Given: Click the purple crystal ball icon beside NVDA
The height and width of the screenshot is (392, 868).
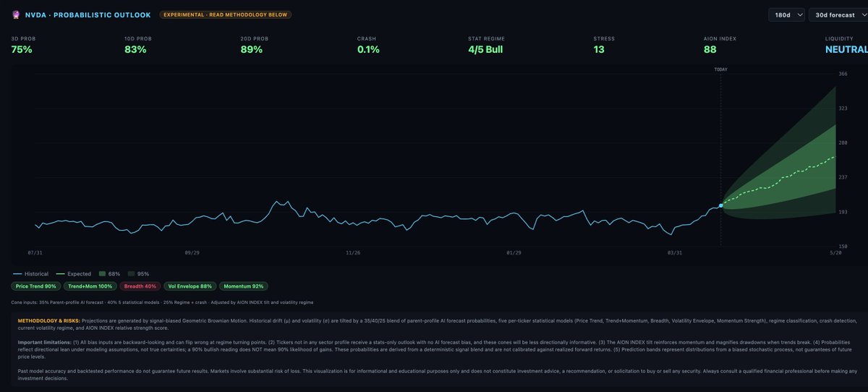Looking at the screenshot, I should tap(15, 14).
